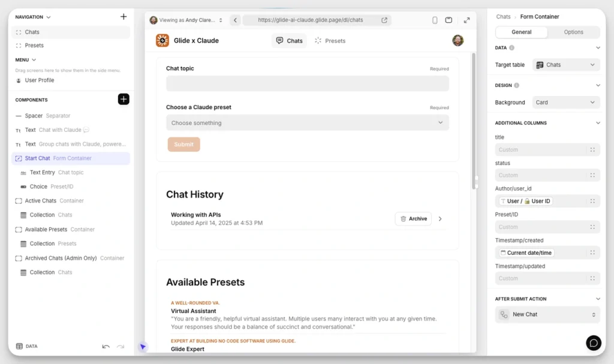The width and height of the screenshot is (614, 364).
Task: Select the Active Chats Container component
Action: 71,201
